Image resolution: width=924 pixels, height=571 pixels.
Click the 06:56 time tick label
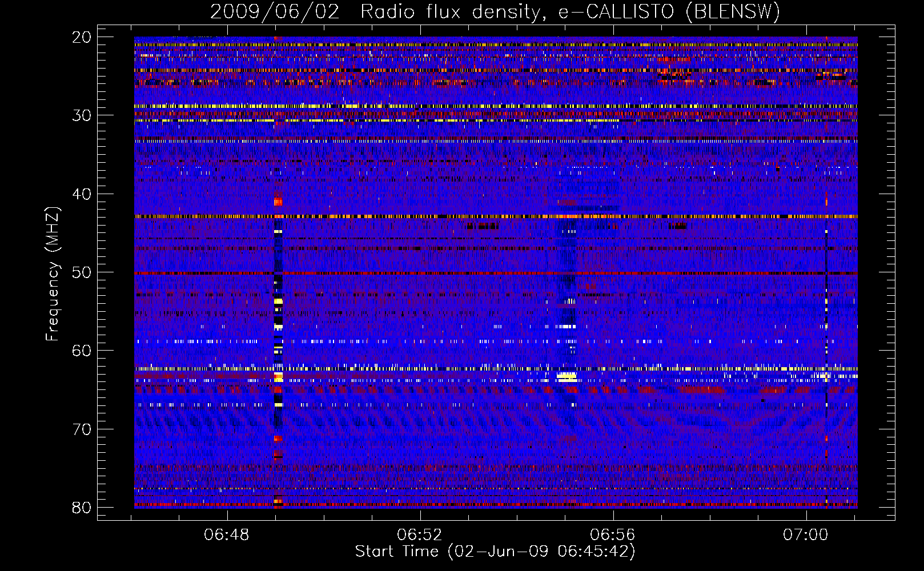(x=613, y=535)
